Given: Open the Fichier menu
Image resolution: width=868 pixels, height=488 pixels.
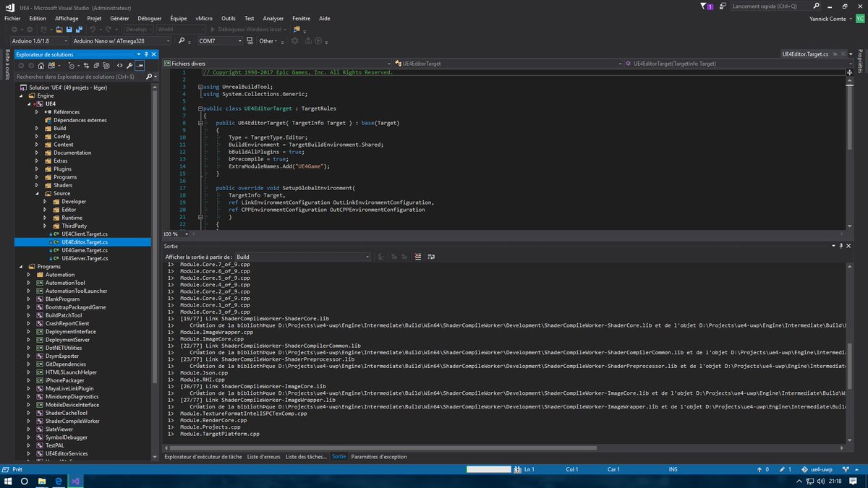Looking at the screenshot, I should tap(12, 18).
